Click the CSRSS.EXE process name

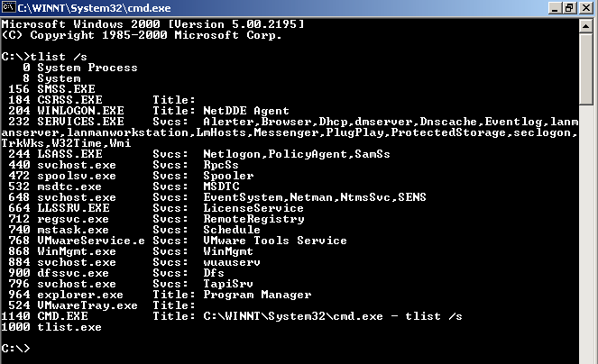click(x=69, y=100)
